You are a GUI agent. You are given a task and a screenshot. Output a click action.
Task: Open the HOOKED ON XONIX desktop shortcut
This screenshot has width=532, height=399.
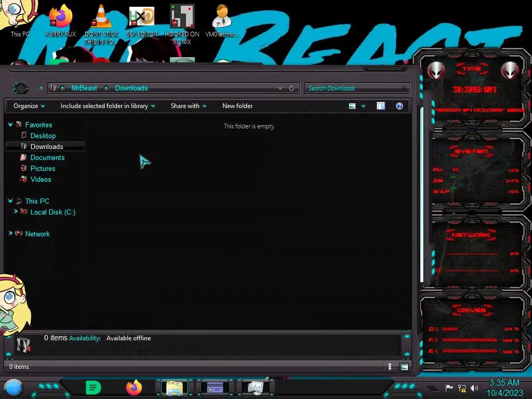click(182, 24)
